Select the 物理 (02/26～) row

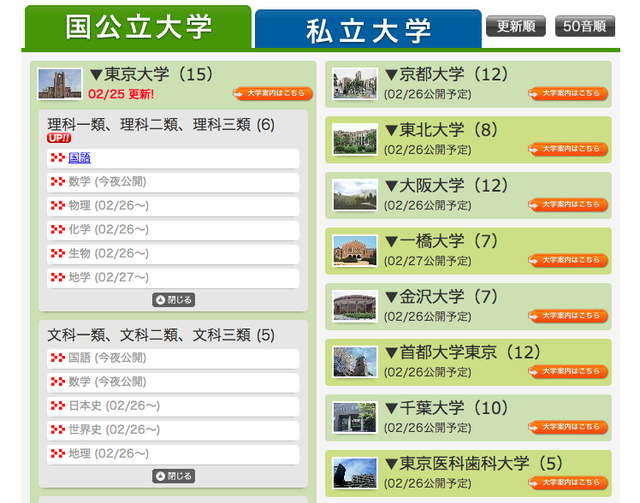click(173, 206)
